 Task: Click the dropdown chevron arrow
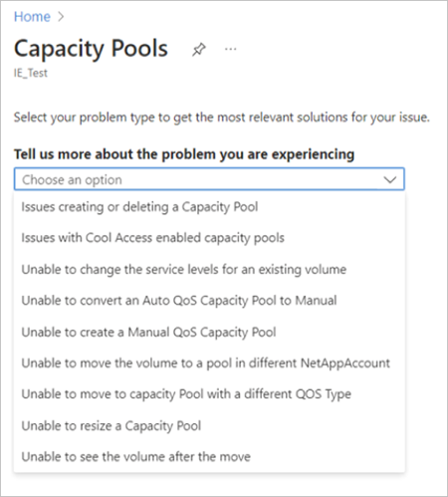pos(390,179)
